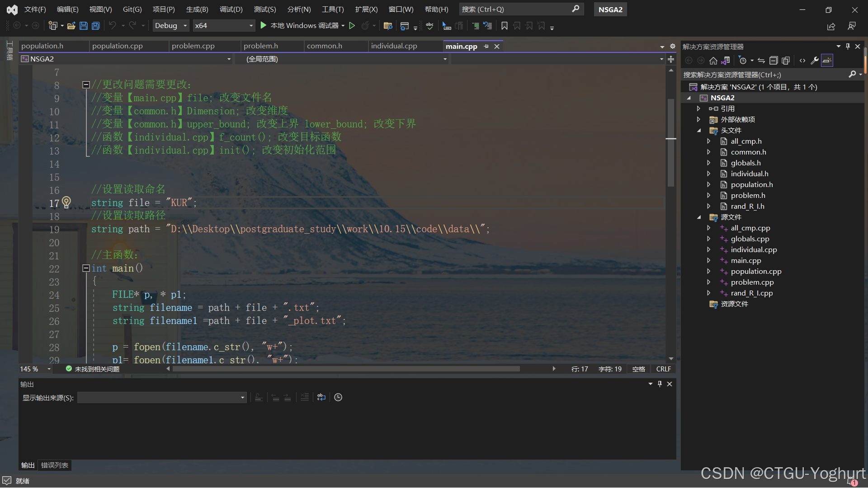Collapse all in Solution Explorer

(x=774, y=61)
